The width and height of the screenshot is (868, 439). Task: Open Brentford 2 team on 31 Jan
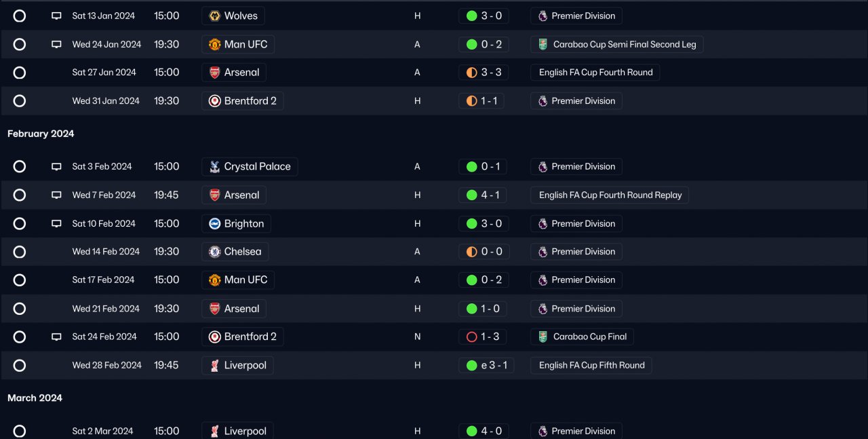[243, 100]
